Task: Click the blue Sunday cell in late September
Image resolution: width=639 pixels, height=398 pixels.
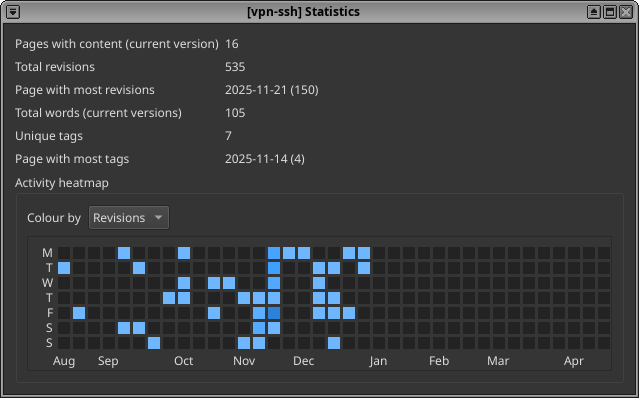Action: click(x=154, y=343)
